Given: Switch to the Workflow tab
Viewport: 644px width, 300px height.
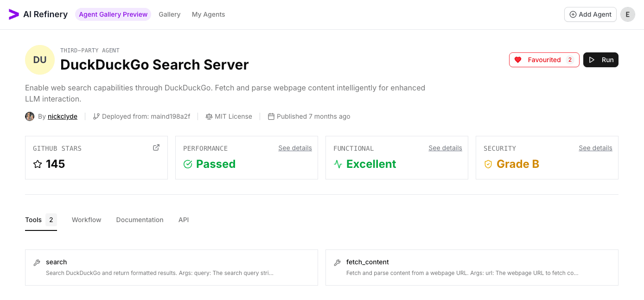Looking at the screenshot, I should 86,220.
